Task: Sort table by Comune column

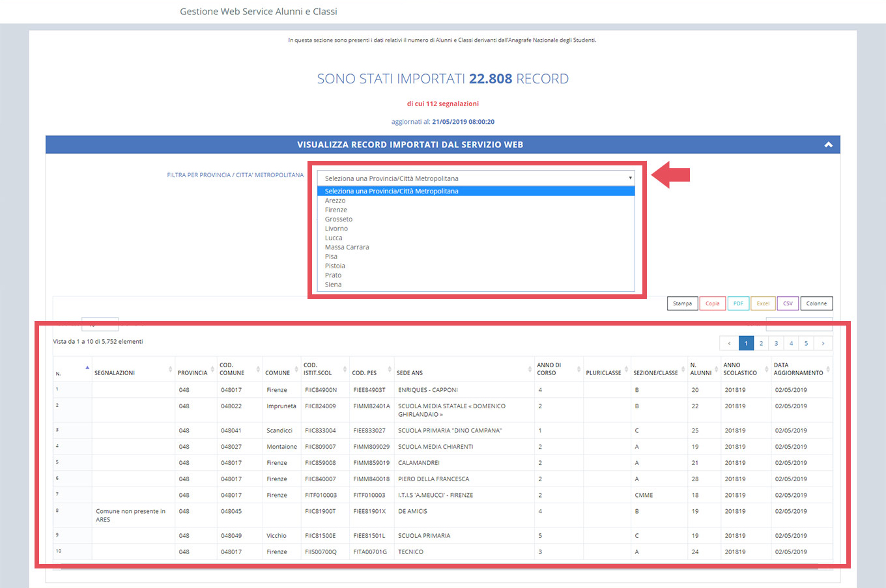Action: 278,373
